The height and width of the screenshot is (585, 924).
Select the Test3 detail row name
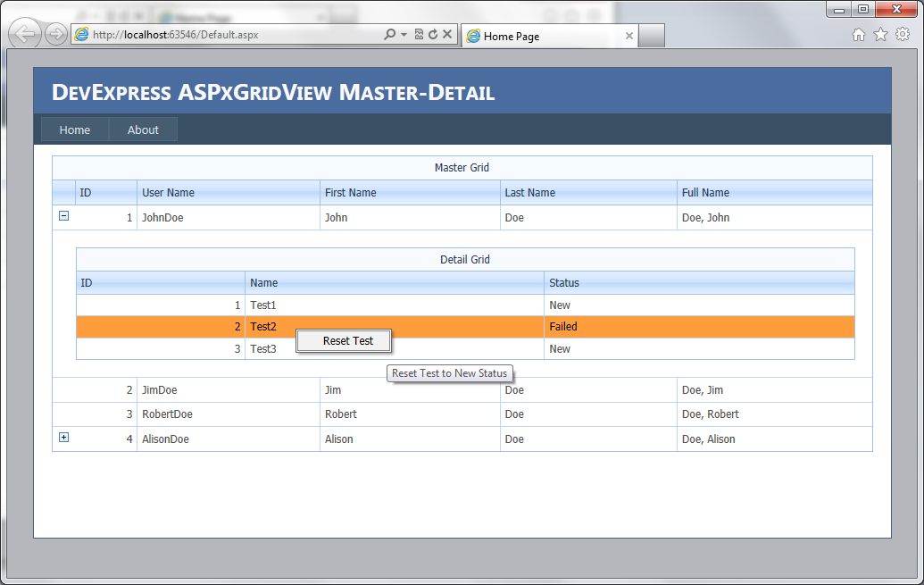coord(262,349)
